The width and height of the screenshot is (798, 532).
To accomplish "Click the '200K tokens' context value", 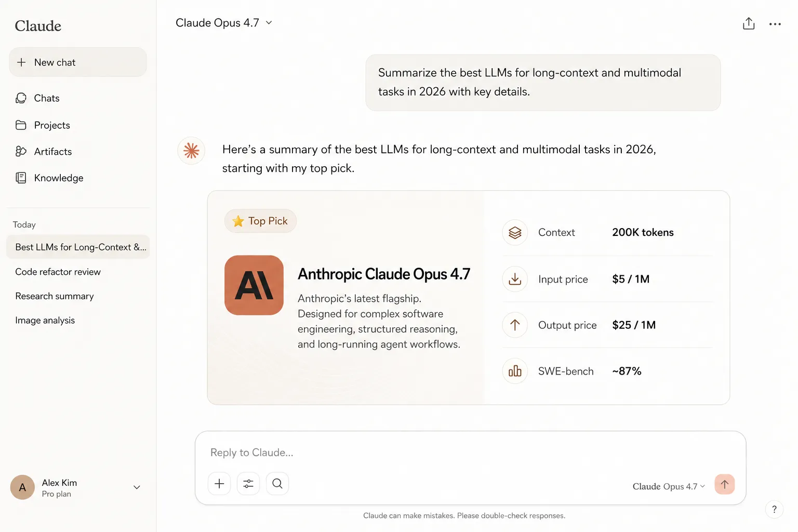I will 643,233.
